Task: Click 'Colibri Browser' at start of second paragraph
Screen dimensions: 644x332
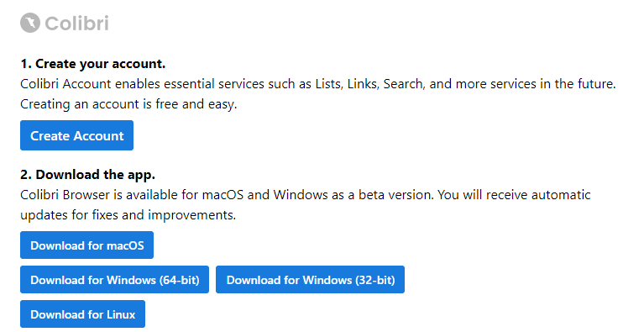Action: [65, 194]
